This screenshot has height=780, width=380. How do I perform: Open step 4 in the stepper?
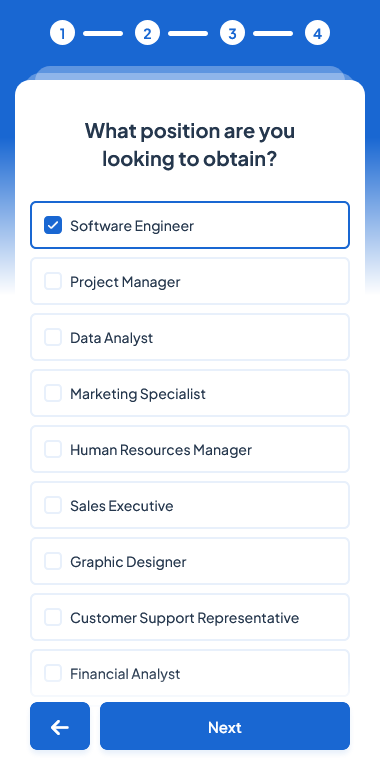[317, 33]
